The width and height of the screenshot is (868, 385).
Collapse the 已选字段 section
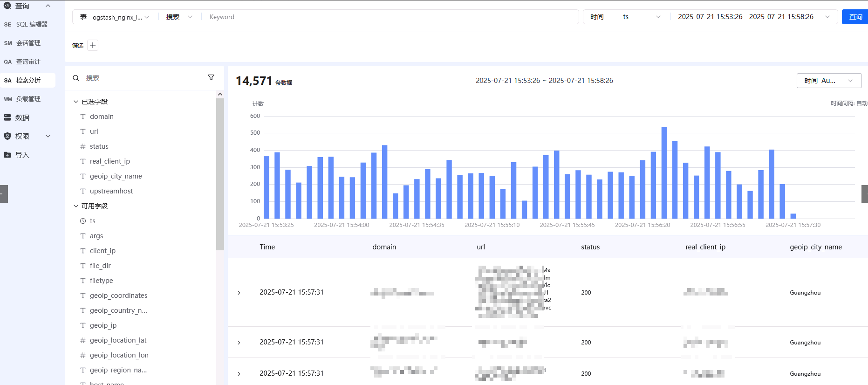tap(76, 102)
